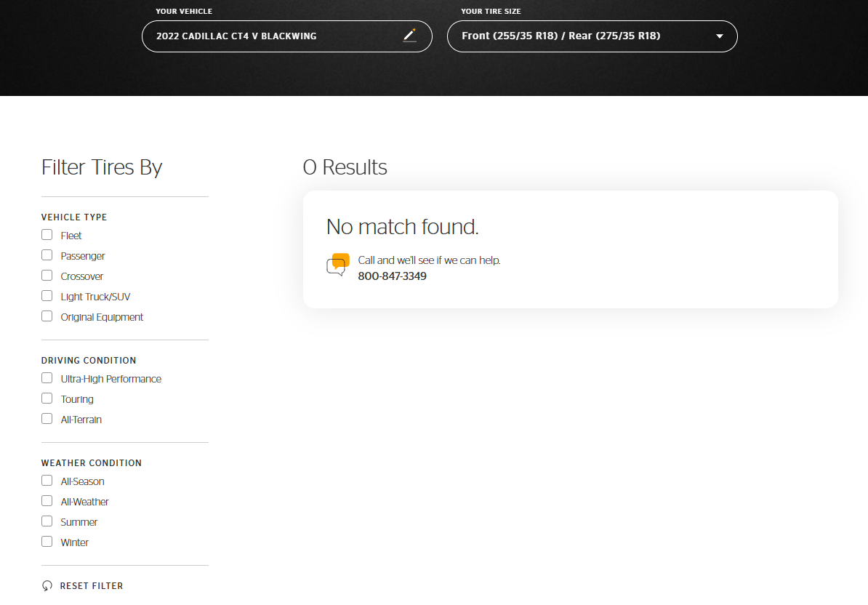This screenshot has width=868, height=605.
Task: Check the All-Weather checkbox
Action: coord(47,501)
